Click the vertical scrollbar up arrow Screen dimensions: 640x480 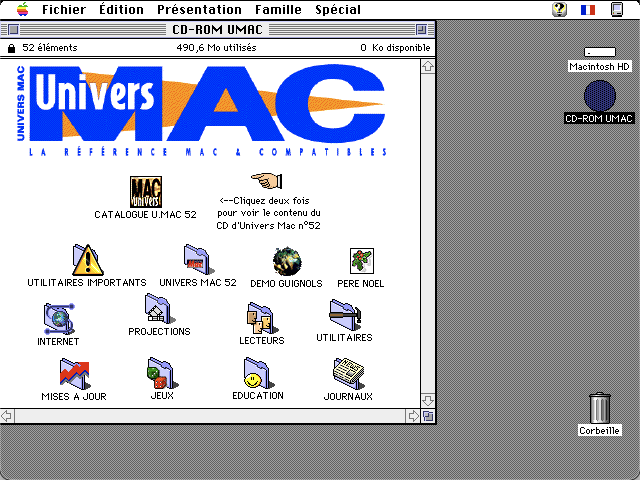click(428, 66)
